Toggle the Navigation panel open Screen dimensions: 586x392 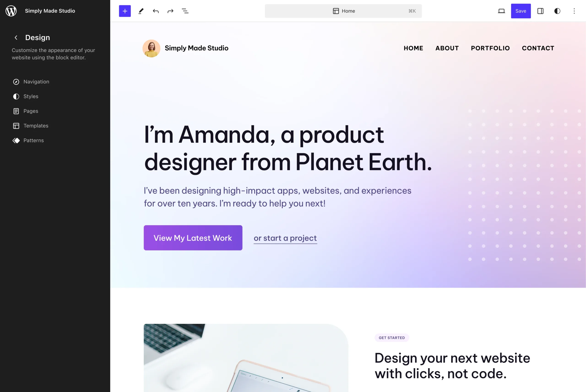pyautogui.click(x=36, y=82)
